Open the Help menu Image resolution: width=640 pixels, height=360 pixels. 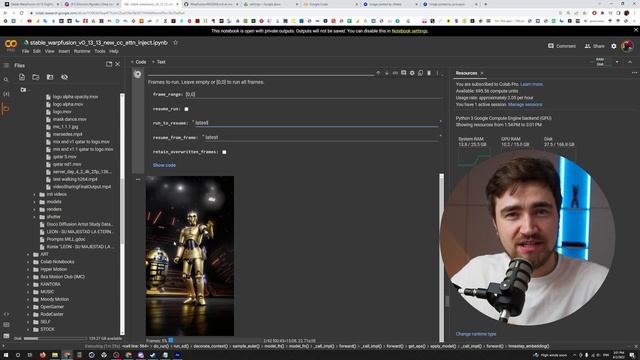(x=114, y=51)
